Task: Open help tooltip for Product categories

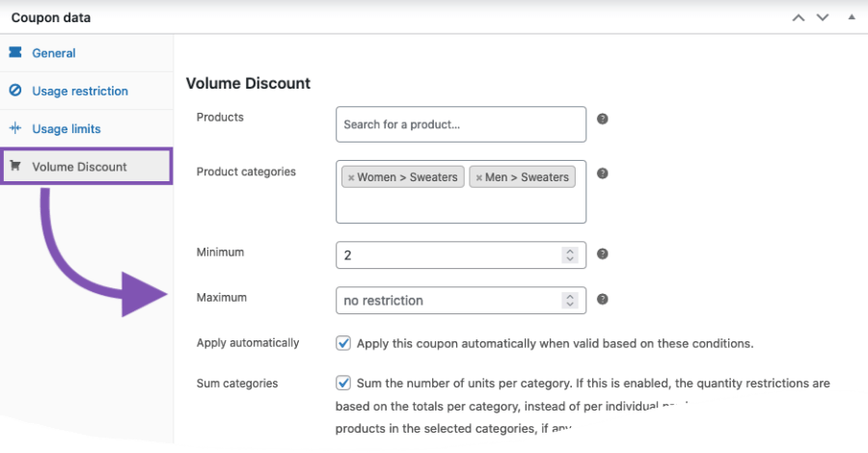Action: coord(602,173)
